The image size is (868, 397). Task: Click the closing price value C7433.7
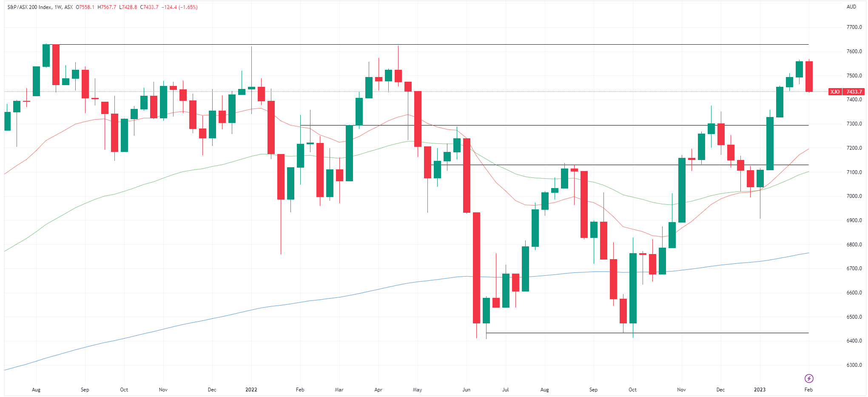(x=149, y=7)
